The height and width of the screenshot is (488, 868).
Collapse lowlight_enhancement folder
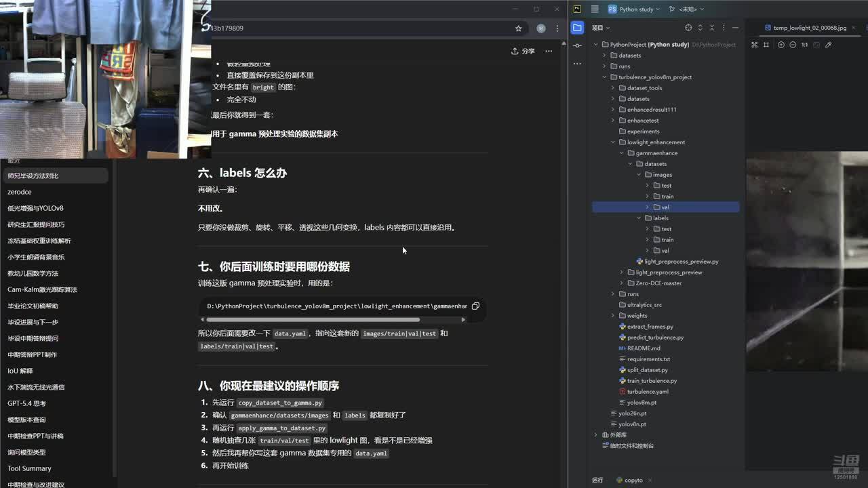tap(613, 142)
